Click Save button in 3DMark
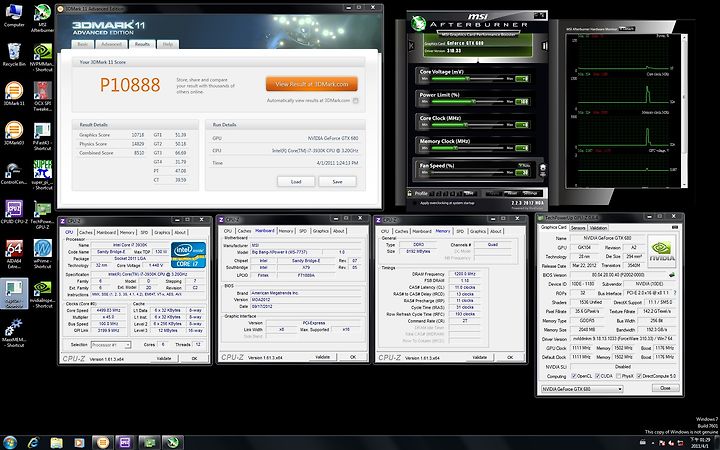The height and width of the screenshot is (450, 720). pos(337,182)
